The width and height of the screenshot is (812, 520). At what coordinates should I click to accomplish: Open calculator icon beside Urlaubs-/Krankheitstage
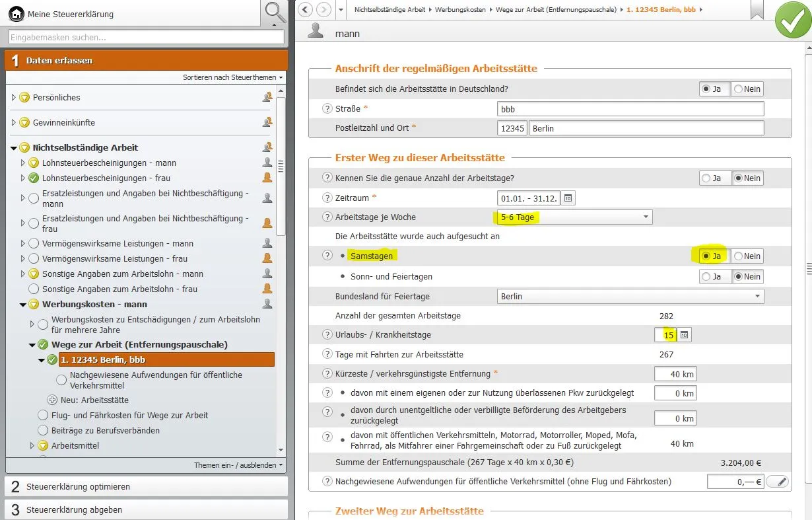tap(685, 335)
